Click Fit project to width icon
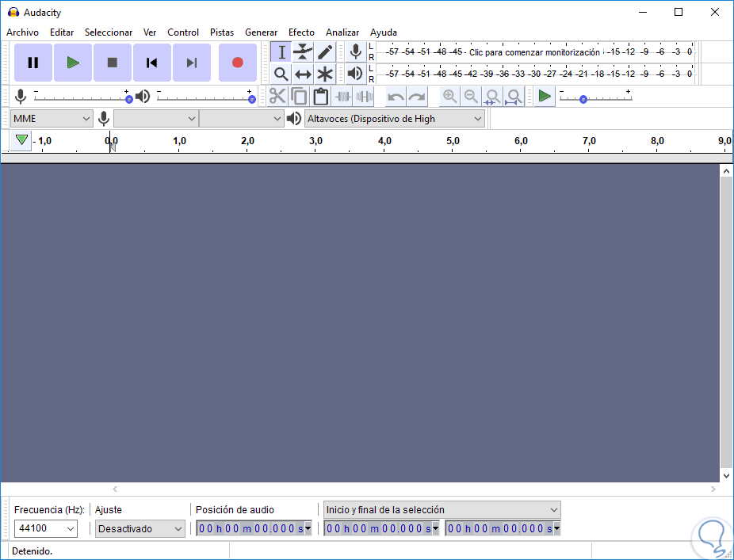 (x=514, y=97)
